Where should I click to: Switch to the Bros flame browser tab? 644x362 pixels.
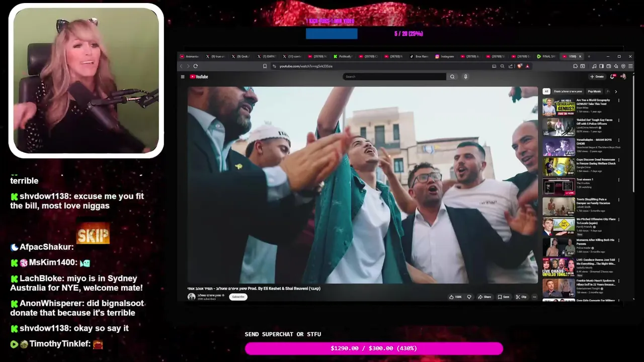[x=419, y=56]
